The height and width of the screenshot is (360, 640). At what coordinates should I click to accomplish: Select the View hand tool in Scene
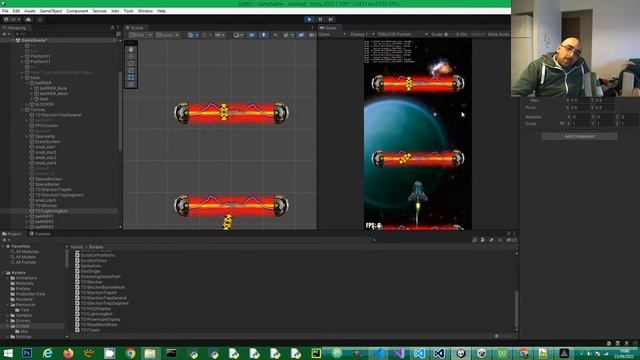click(131, 49)
